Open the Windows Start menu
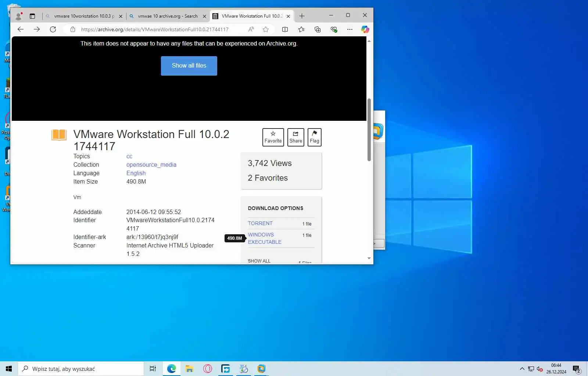 [9, 369]
